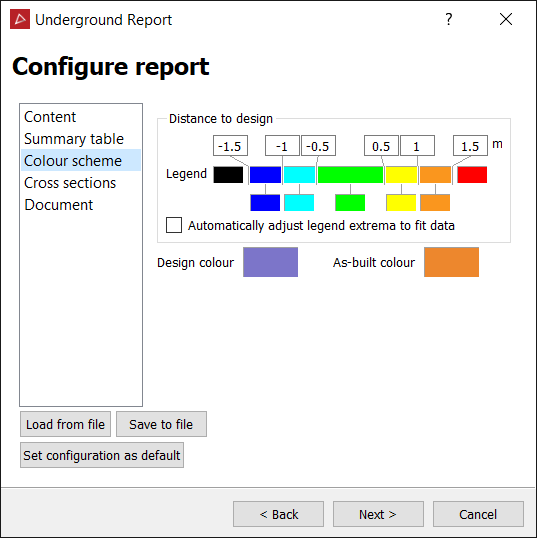
Task: Open help with the question mark icon
Action: click(x=448, y=19)
